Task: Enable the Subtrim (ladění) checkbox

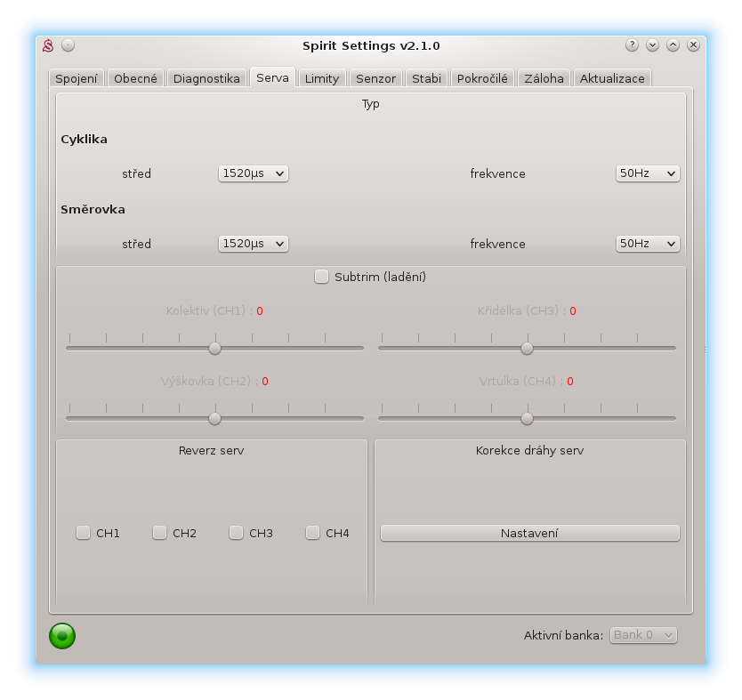Action: [x=322, y=277]
